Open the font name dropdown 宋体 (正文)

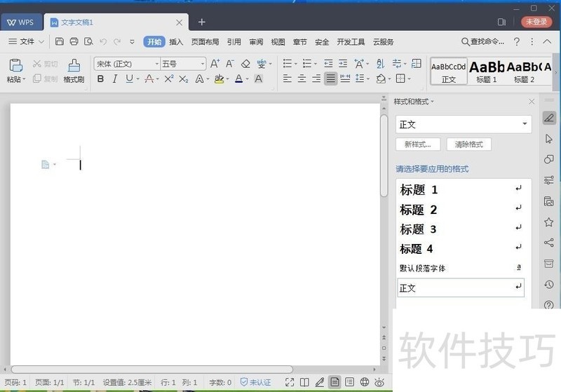tap(127, 64)
